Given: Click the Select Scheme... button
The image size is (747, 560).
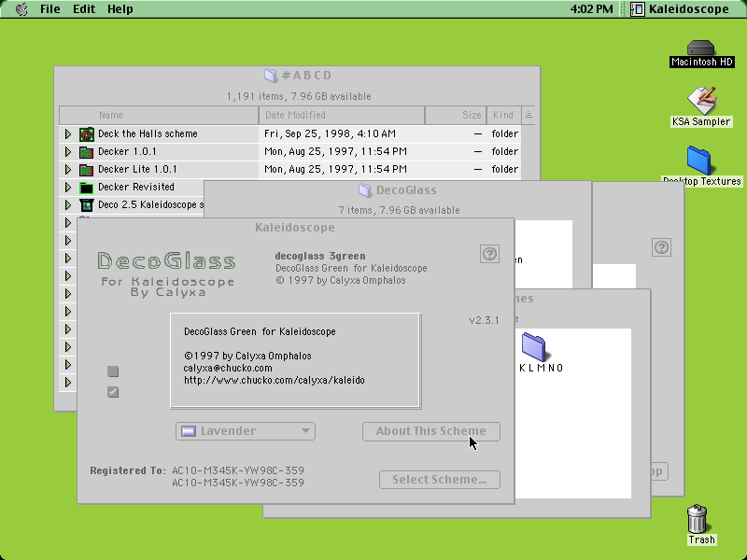Looking at the screenshot, I should click(x=440, y=480).
